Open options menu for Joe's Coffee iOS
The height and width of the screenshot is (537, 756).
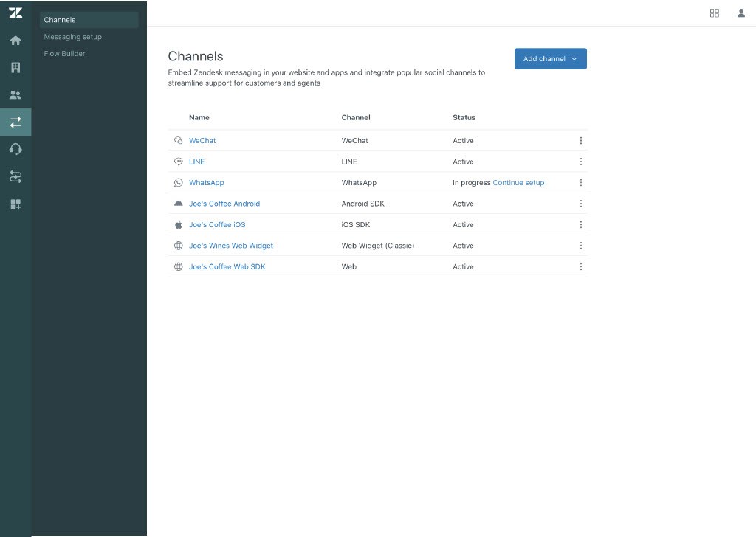(580, 224)
